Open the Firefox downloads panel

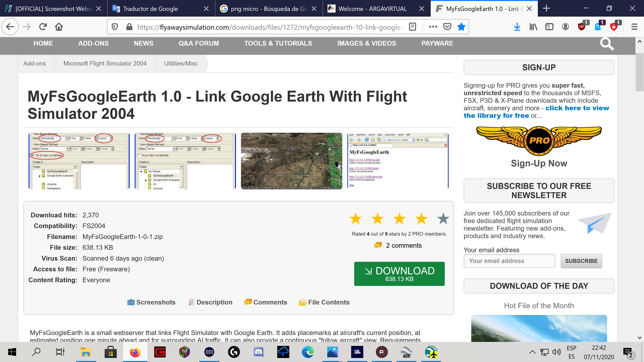(517, 27)
